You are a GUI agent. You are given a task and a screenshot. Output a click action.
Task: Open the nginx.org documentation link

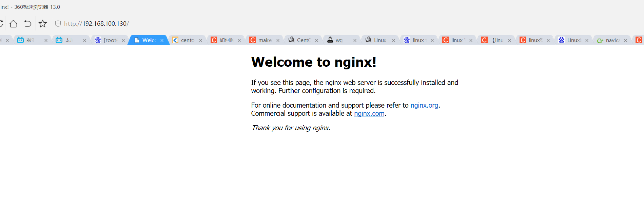pyautogui.click(x=424, y=105)
